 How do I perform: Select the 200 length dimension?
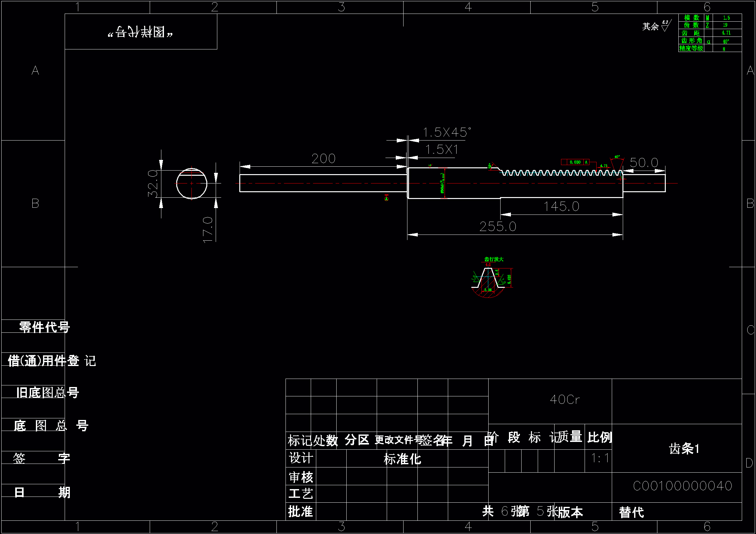[x=323, y=159]
